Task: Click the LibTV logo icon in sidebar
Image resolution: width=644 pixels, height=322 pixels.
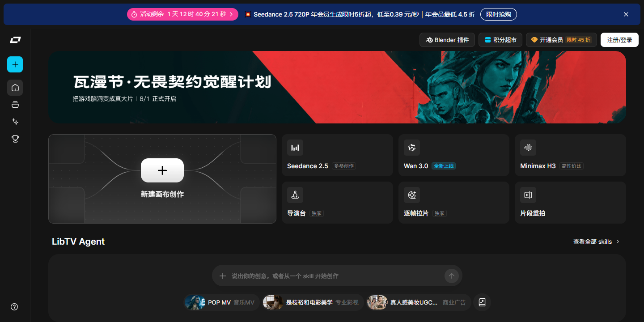Action: coord(15,40)
